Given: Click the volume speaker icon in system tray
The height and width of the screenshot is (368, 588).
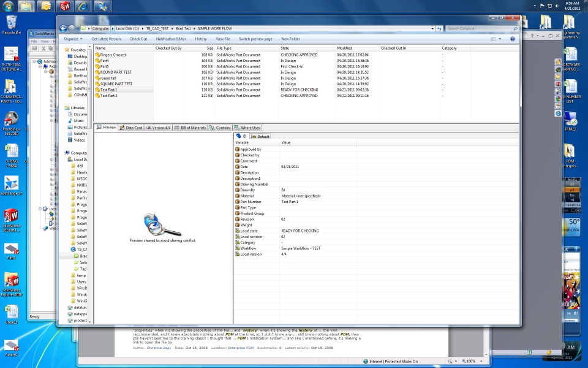Looking at the screenshot, I should point(557,6).
